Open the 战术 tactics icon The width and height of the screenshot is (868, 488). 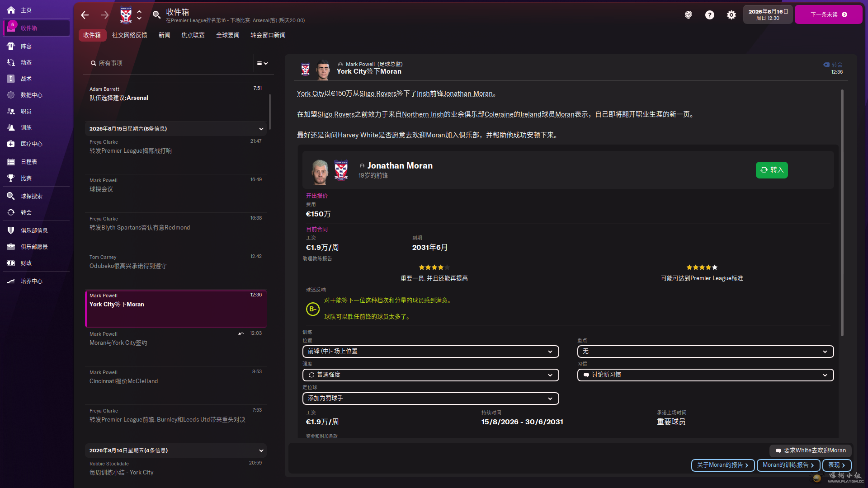(x=11, y=79)
